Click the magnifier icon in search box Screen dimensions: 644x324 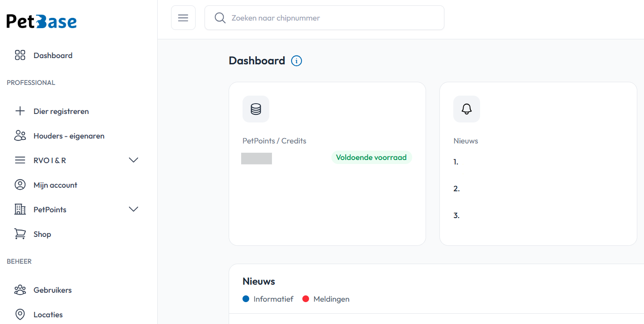(x=220, y=18)
